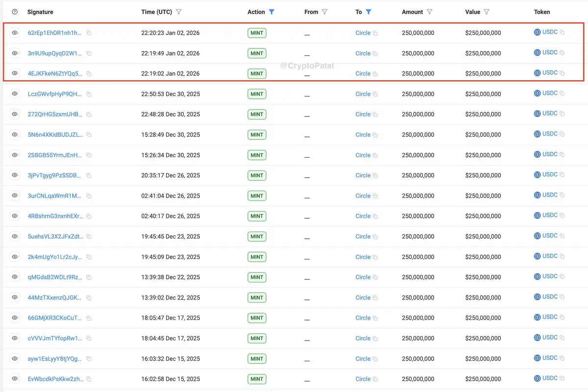Select 250,000,000 amount in 3jPvTgyg9PzSSDB row

coord(418,175)
